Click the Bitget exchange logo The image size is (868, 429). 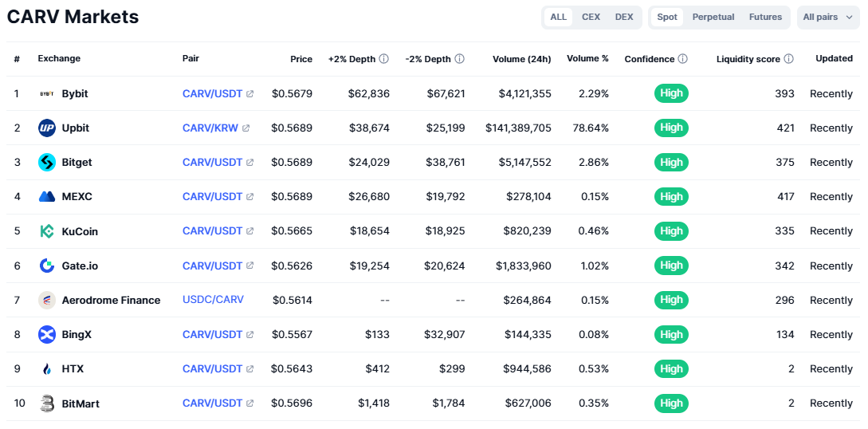pos(47,162)
